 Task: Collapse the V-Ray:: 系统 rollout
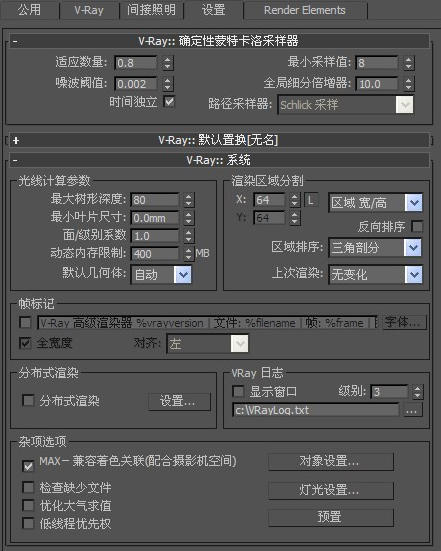pos(219,160)
